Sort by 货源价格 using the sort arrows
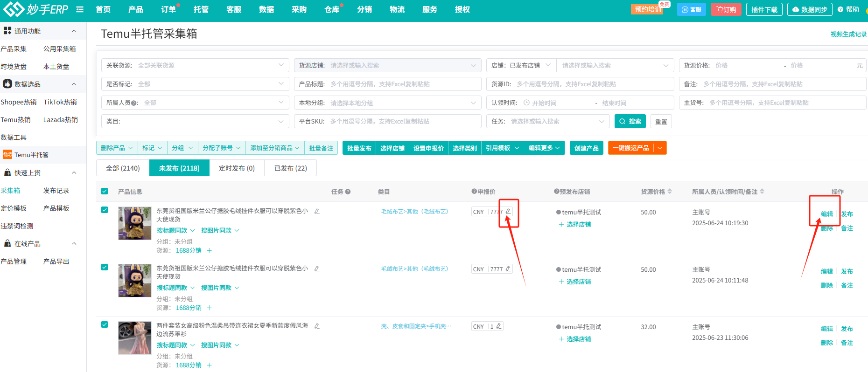The height and width of the screenshot is (372, 868). pos(670,192)
